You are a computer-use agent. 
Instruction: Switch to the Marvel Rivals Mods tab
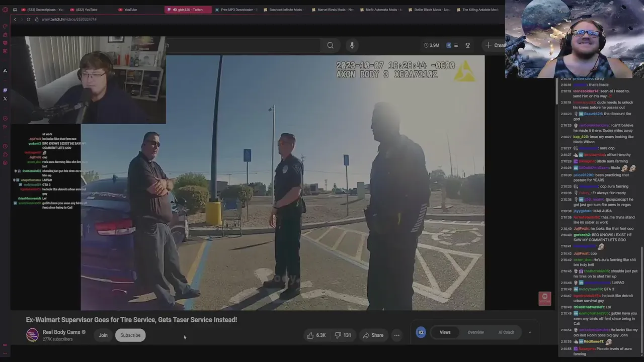(x=333, y=10)
